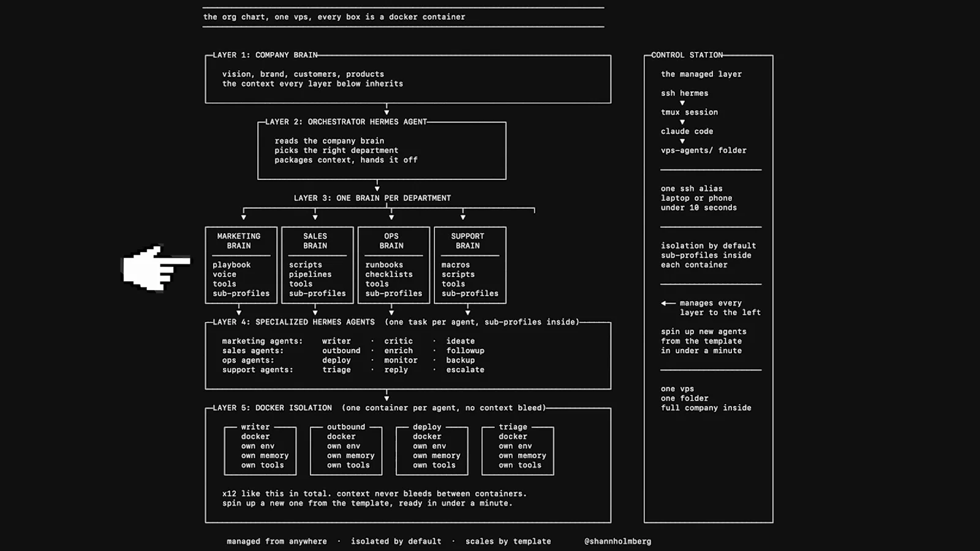Click 'vps-agents/ folder' text
Viewport: 980px width, 551px height.
[703, 150]
